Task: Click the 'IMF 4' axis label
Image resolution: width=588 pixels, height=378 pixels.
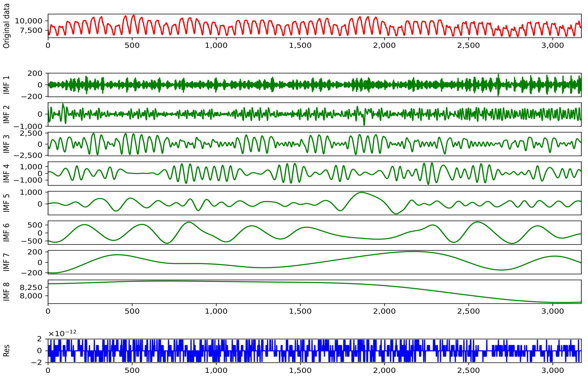Action: tap(6, 174)
